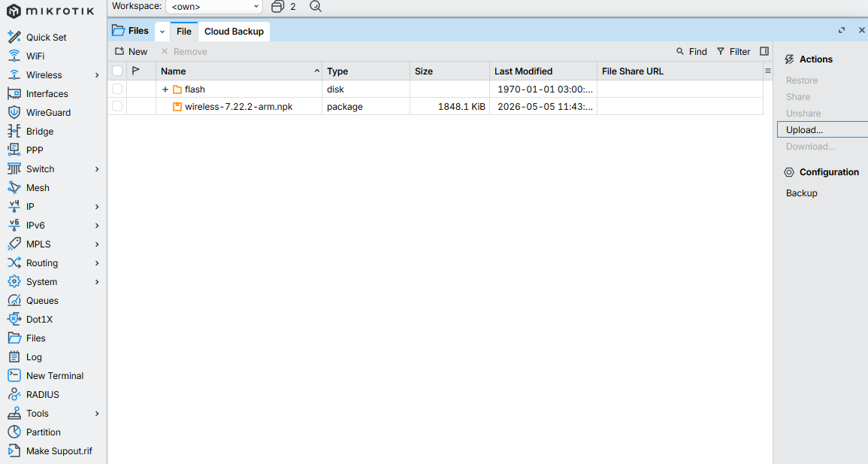Open Quick Set from the sidebar
Screen dimensions: 868x464
coord(37,37)
